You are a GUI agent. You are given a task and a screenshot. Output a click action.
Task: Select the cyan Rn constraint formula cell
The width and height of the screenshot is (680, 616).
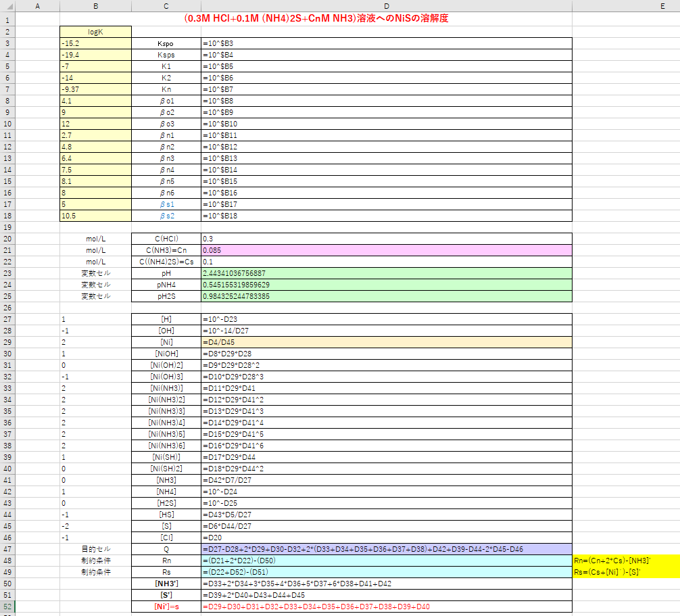pos(387,561)
